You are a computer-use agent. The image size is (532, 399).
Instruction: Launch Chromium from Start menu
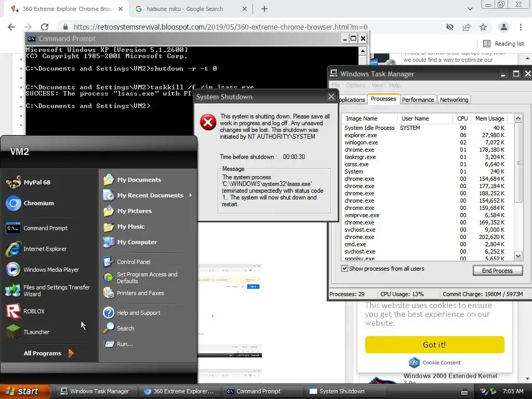(30, 203)
